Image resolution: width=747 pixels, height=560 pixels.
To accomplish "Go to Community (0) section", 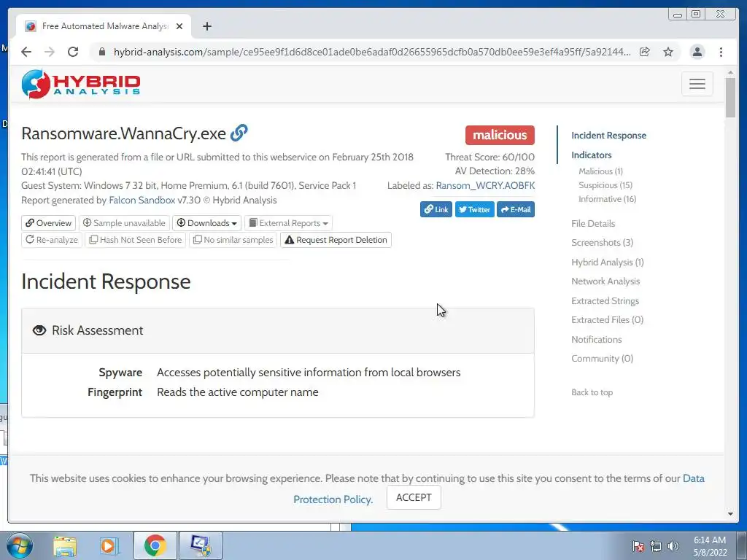I will click(602, 358).
